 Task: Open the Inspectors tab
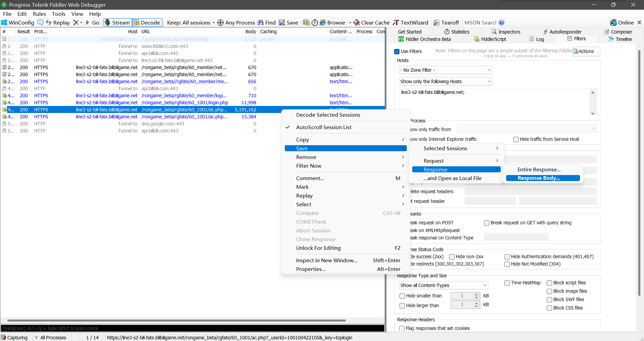pos(506,32)
